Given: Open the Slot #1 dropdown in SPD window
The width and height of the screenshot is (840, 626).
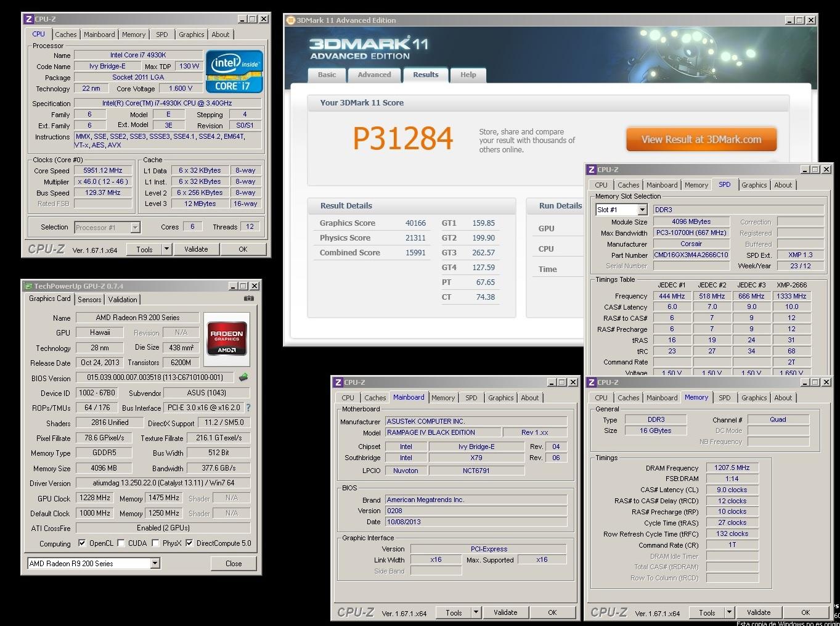Looking at the screenshot, I should tap(642, 210).
